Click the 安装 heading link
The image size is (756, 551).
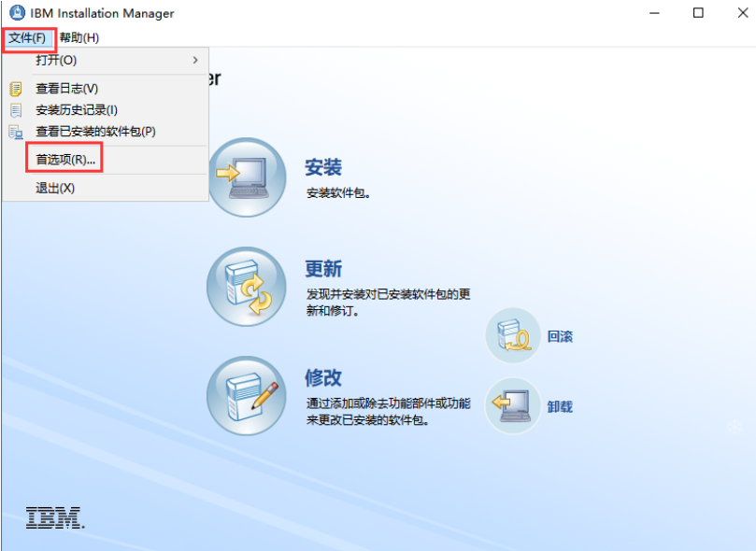(323, 167)
